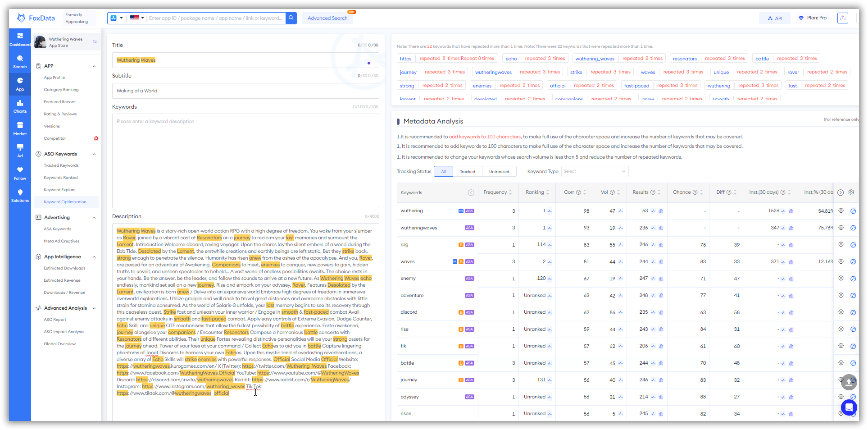
Task: Click the upload/share icon in top right
Action: click(x=842, y=18)
